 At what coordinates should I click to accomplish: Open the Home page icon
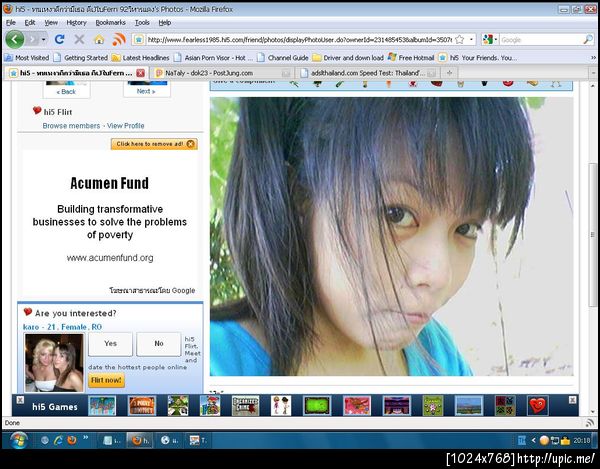99,39
